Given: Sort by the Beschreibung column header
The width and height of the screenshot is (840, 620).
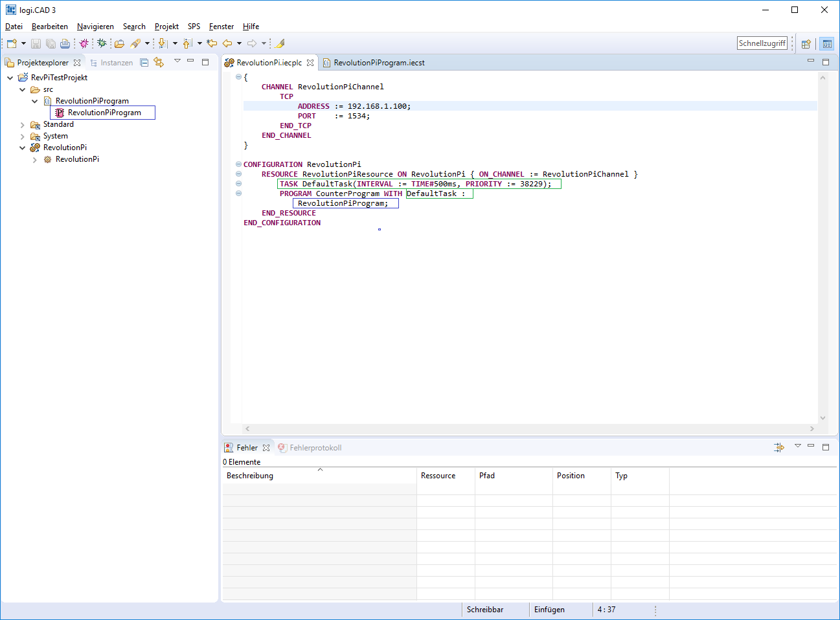Looking at the screenshot, I should coord(319,476).
